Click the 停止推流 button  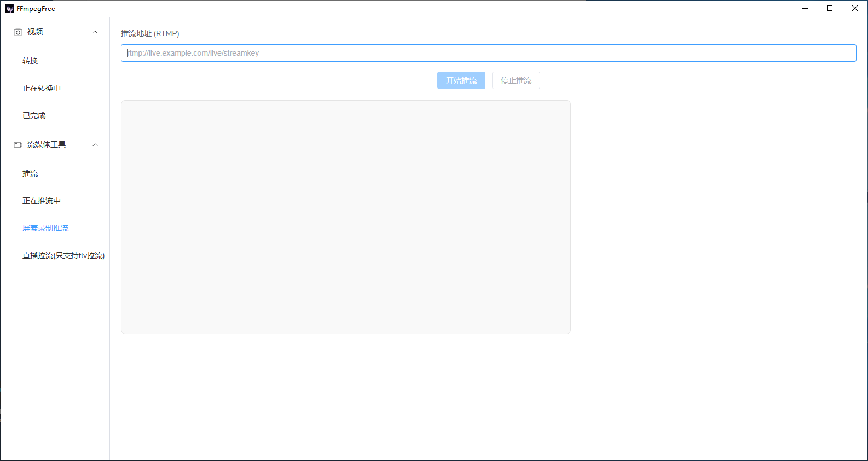[x=516, y=80]
